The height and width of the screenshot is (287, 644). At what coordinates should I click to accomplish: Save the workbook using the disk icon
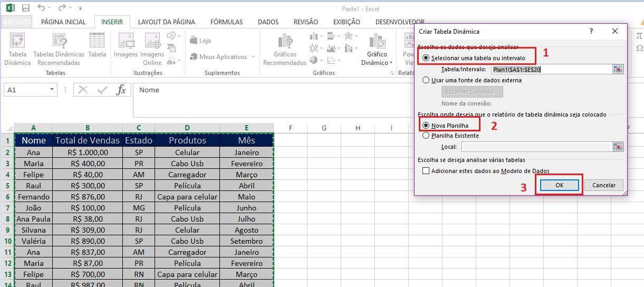tap(26, 8)
